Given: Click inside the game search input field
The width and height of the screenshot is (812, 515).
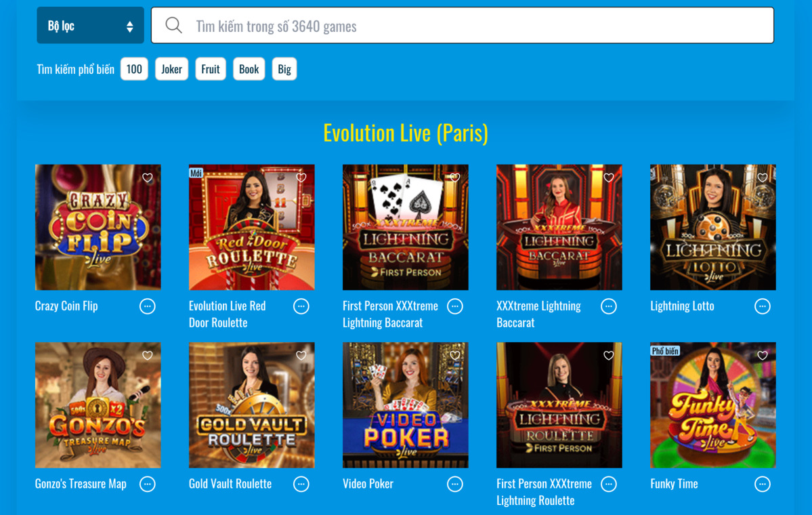Looking at the screenshot, I should [x=463, y=24].
